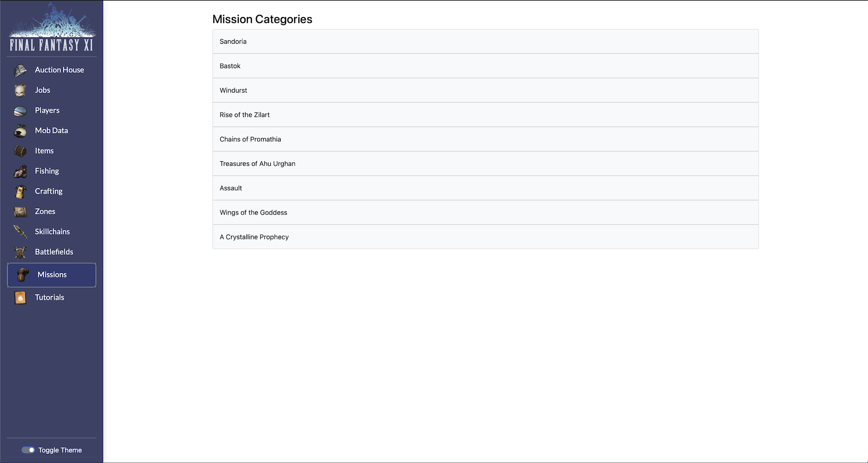Switch the Toggle Theme switch
Screen dimensions: 868x463
(28, 450)
